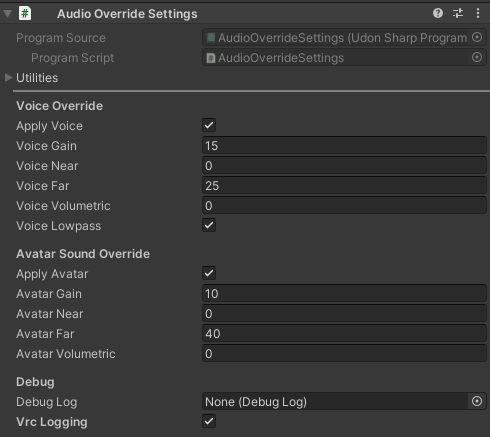Collapse the Audio Override Settings component

point(8,14)
